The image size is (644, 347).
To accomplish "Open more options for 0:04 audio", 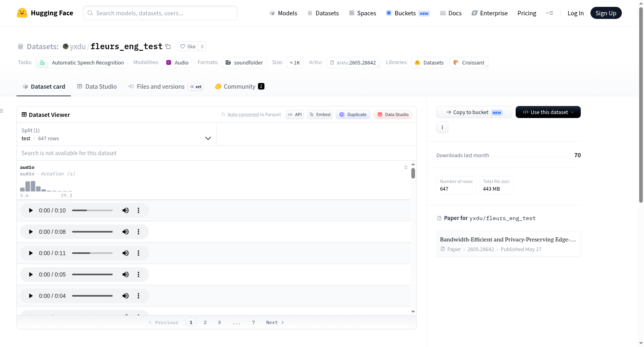I will (x=138, y=296).
